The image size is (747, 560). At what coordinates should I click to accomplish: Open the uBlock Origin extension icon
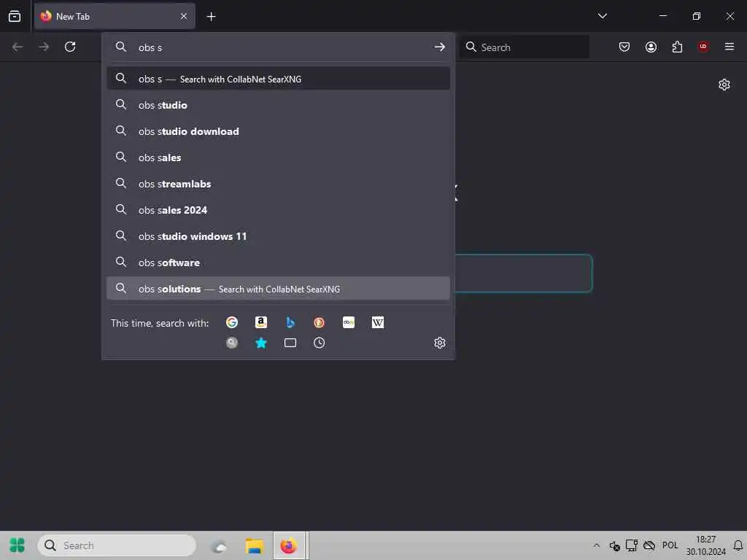pyautogui.click(x=703, y=47)
